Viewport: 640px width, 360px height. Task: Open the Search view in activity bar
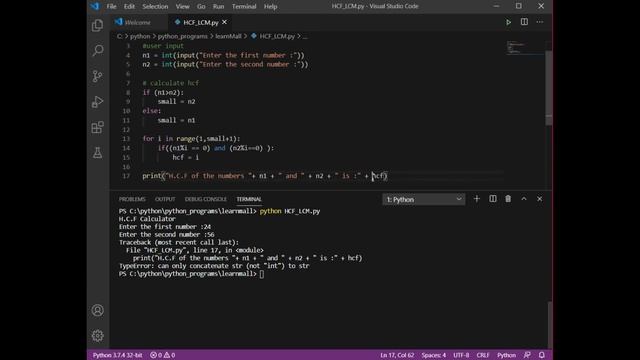point(98,51)
